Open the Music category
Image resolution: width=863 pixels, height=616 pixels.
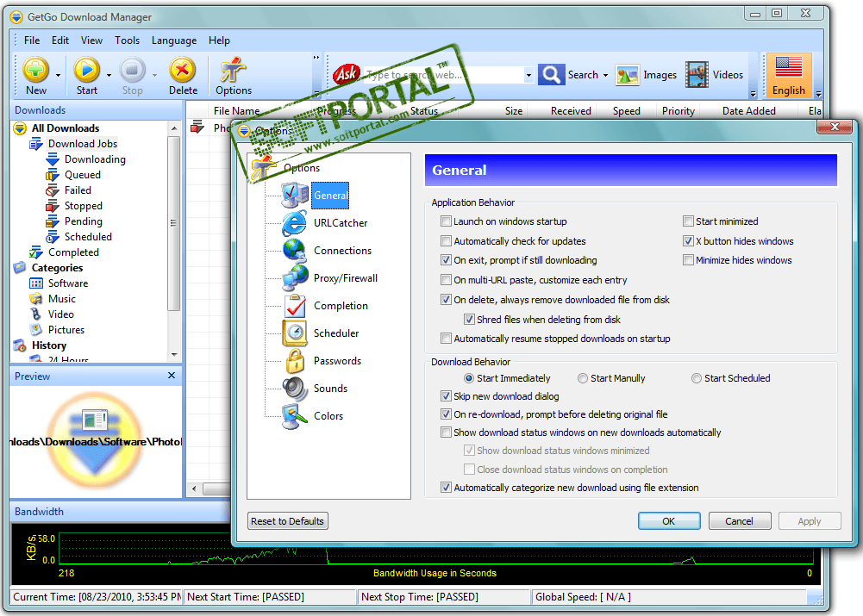(x=62, y=299)
